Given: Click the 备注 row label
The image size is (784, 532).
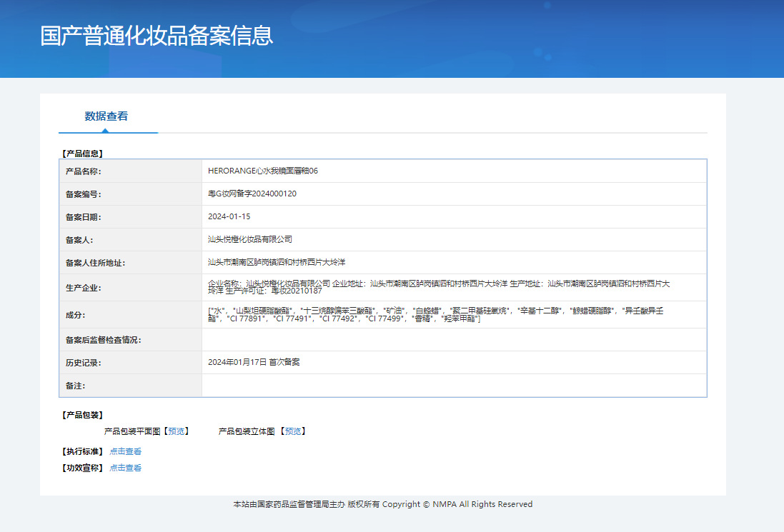Looking at the screenshot, I should coord(75,386).
